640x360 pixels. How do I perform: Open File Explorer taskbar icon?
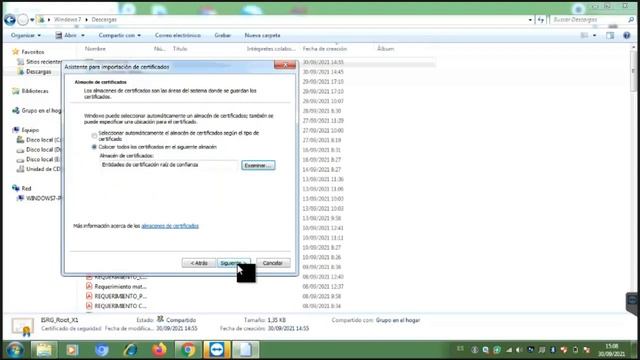coord(43,350)
